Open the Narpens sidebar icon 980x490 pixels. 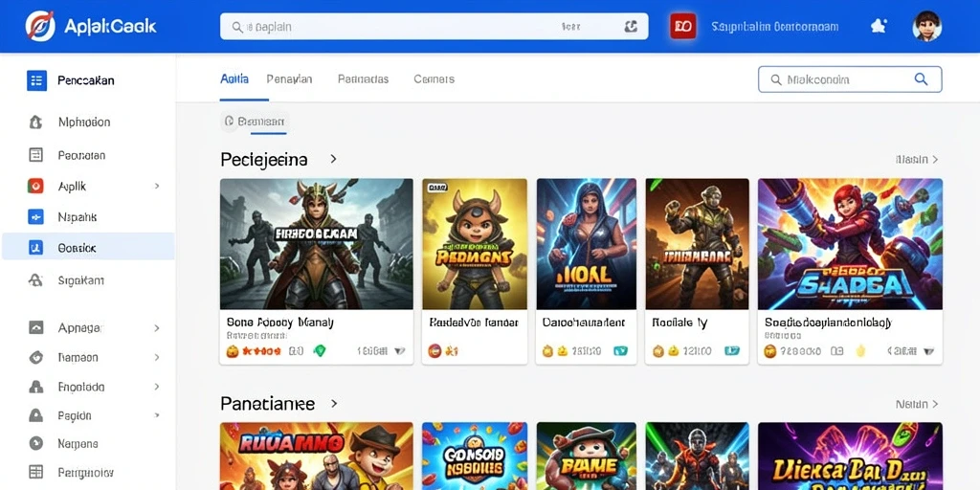tap(36, 444)
